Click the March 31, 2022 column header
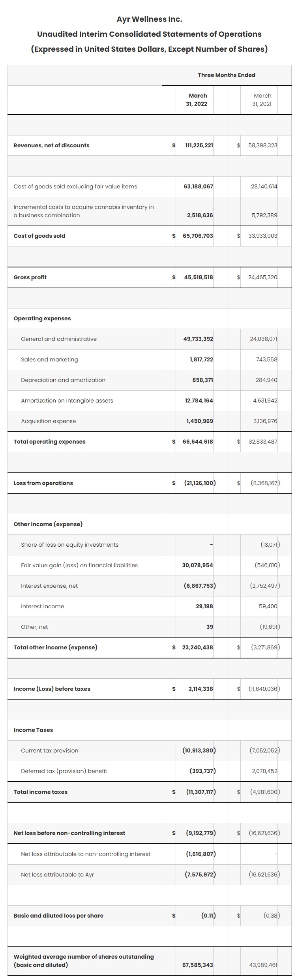298x980 pixels. pyautogui.click(x=198, y=100)
